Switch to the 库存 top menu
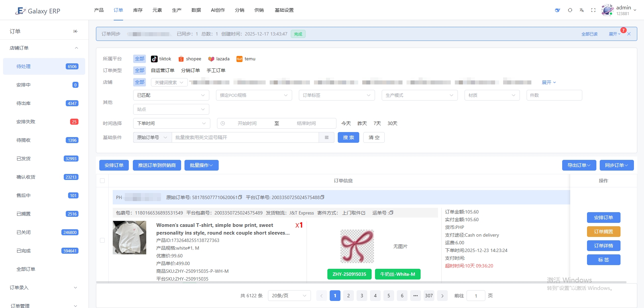The width and height of the screenshot is (644, 308). pos(138,10)
